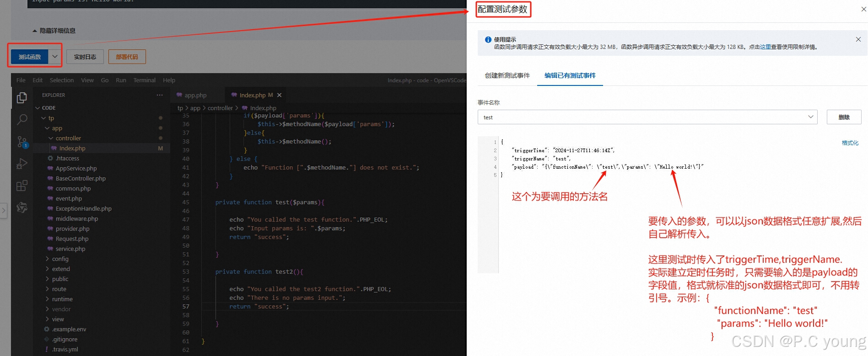Switch to the app.php editor tab
The width and height of the screenshot is (868, 356).
pyautogui.click(x=196, y=95)
